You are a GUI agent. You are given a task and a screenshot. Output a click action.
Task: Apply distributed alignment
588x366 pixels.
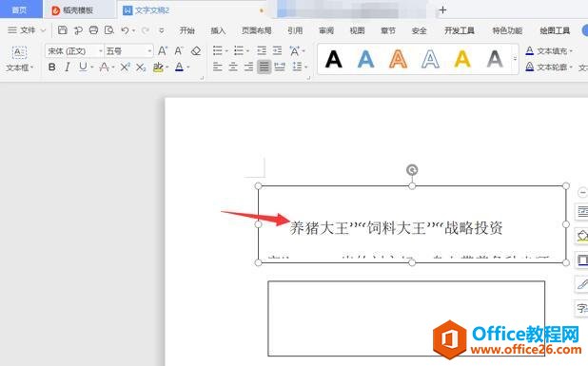pos(280,67)
